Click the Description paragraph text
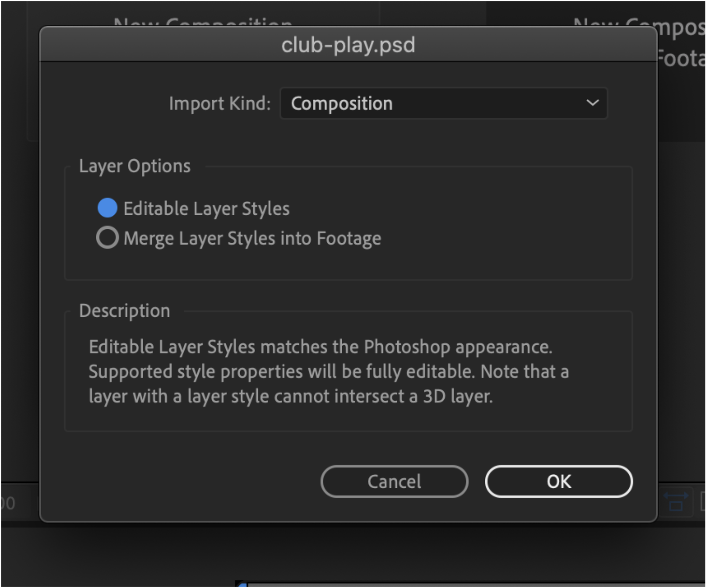This screenshot has width=708, height=588. tap(329, 371)
